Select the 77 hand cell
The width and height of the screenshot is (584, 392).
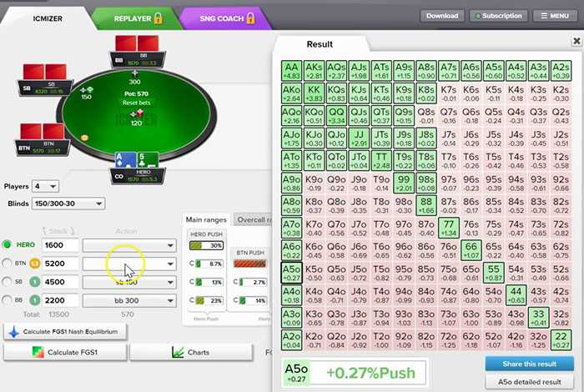click(x=449, y=228)
